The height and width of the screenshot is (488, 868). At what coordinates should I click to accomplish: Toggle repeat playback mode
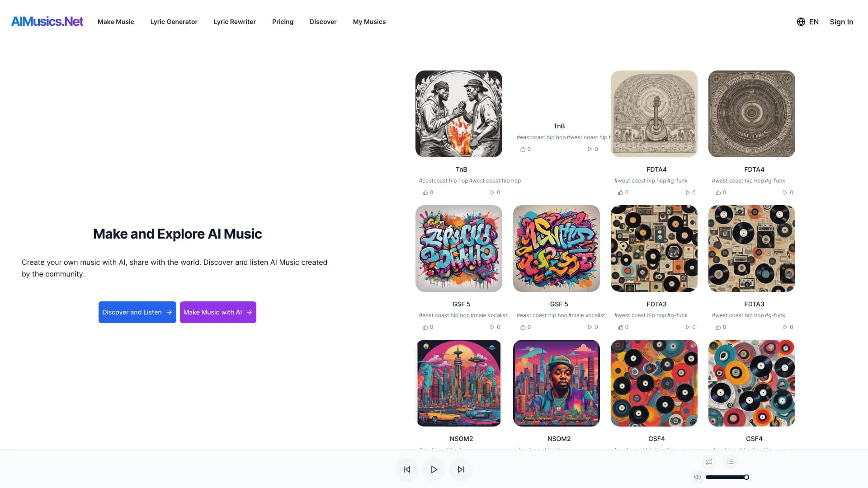[708, 461]
